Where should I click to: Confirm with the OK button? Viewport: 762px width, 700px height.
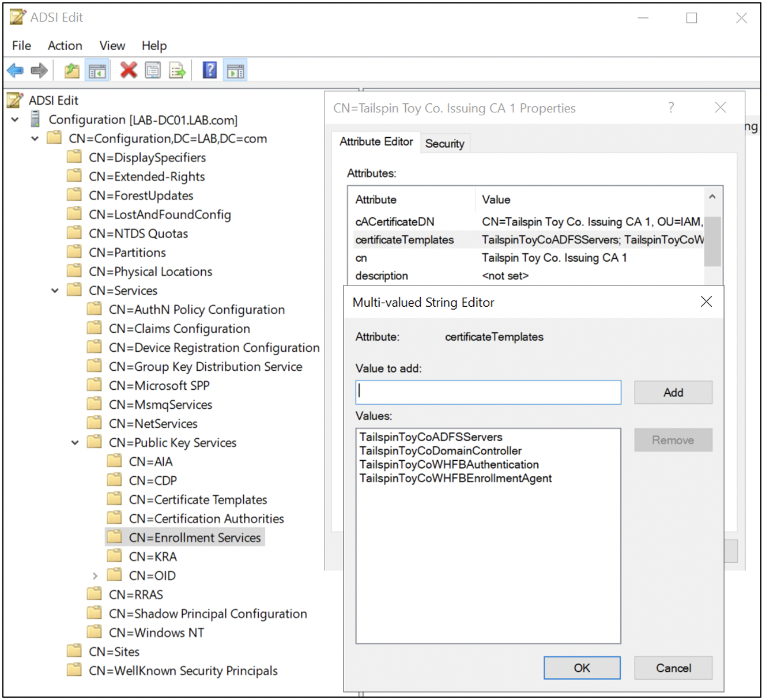click(582, 668)
